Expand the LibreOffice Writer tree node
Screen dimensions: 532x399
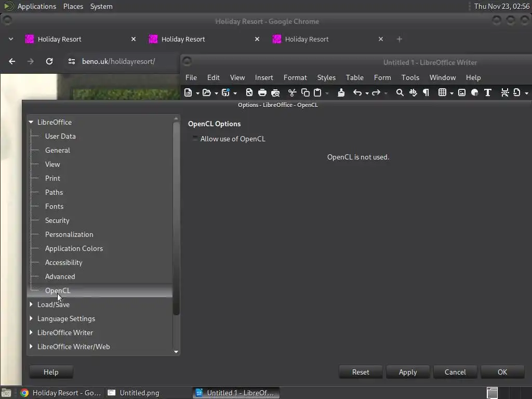31,332
